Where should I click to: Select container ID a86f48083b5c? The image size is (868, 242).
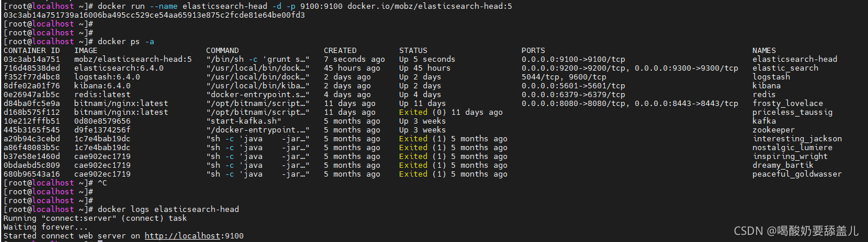[32, 148]
